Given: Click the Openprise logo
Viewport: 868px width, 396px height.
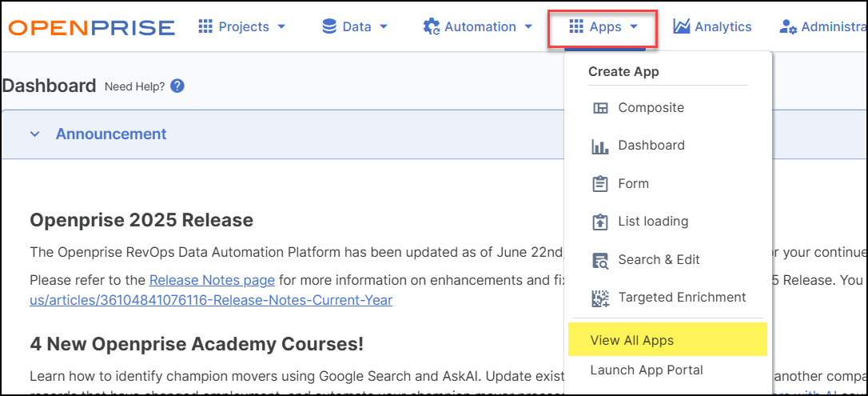Looking at the screenshot, I should click(x=92, y=27).
